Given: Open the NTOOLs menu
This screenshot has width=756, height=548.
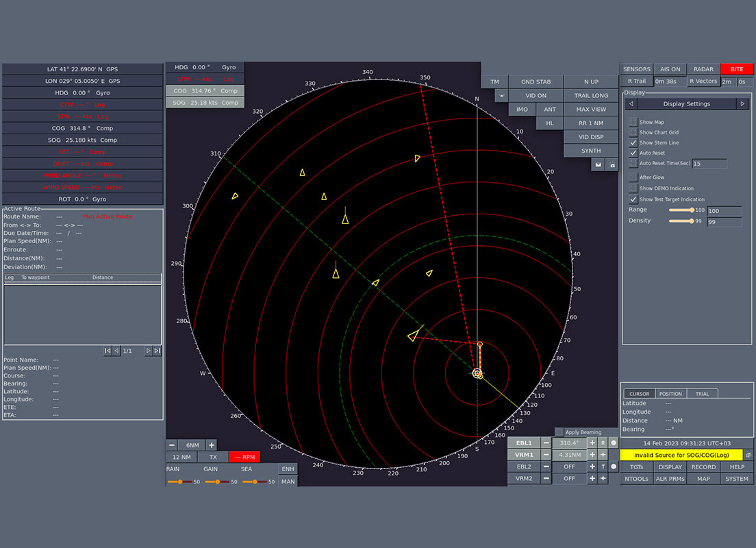Looking at the screenshot, I should click(x=636, y=479).
